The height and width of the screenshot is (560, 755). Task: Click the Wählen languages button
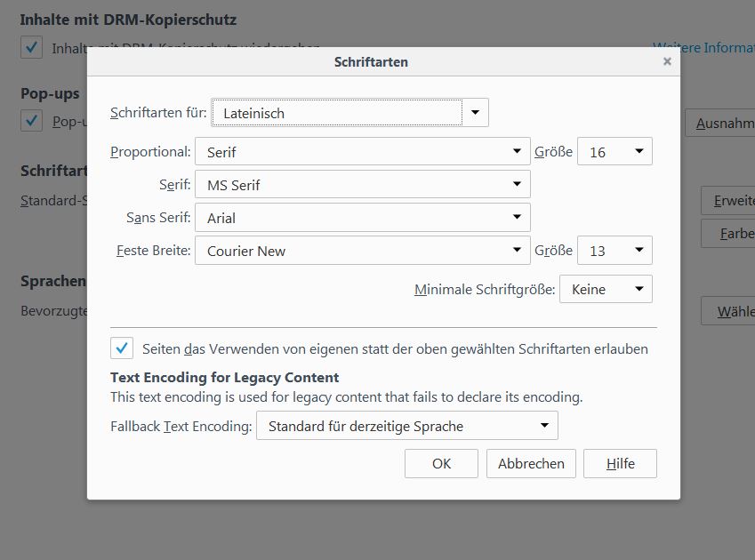click(728, 312)
